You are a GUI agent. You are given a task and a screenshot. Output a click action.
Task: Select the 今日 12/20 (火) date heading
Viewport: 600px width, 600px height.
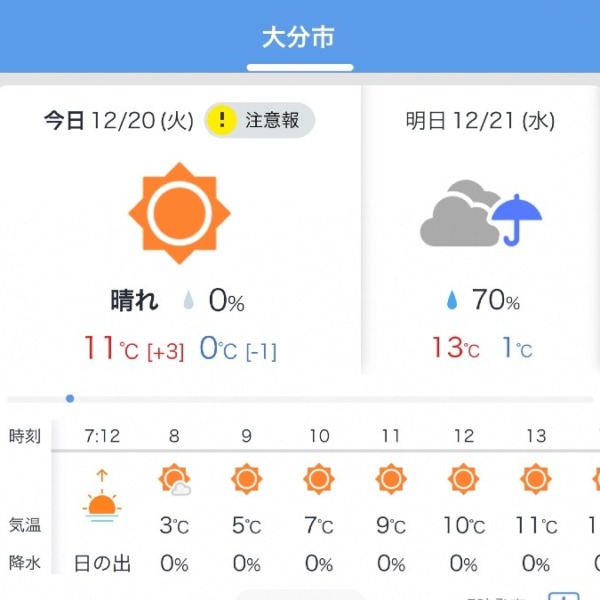coord(119,121)
